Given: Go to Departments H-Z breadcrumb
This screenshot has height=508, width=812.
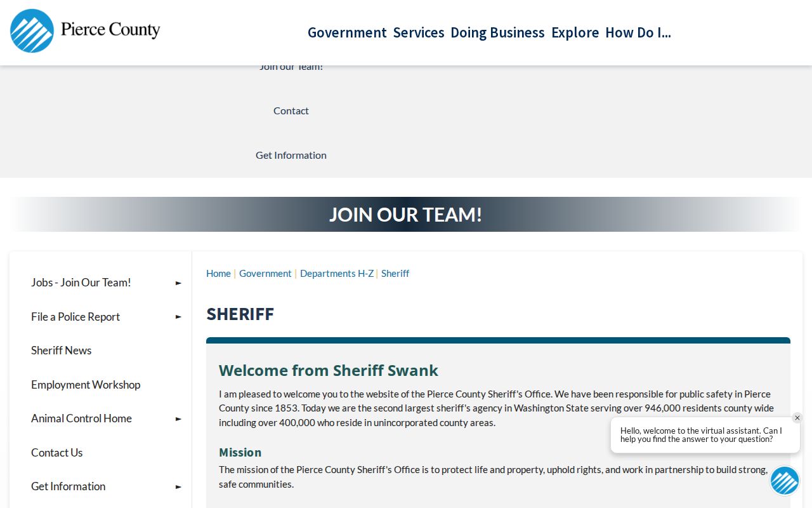Looking at the screenshot, I should (337, 273).
